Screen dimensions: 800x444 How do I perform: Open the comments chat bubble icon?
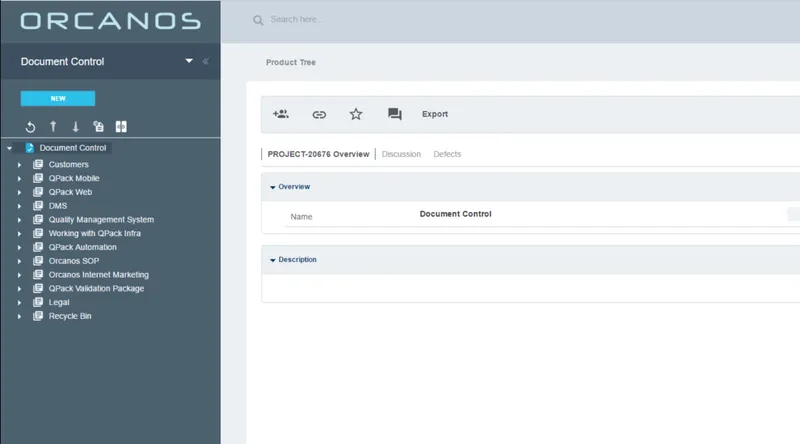click(x=394, y=114)
